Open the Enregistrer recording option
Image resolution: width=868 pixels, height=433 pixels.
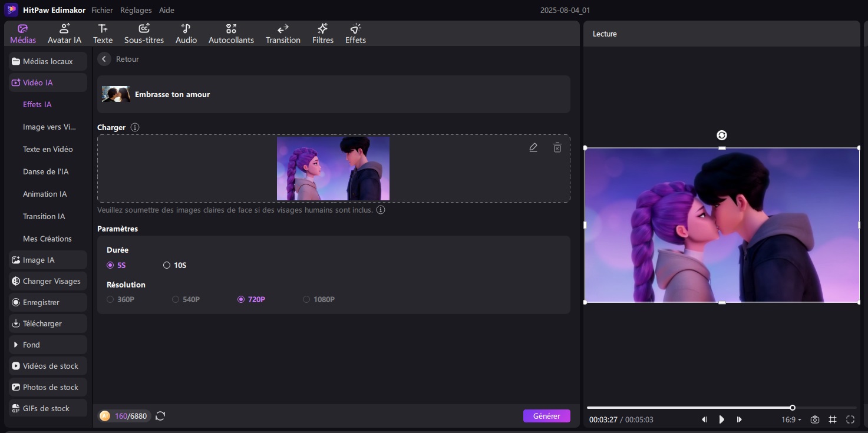pyautogui.click(x=48, y=302)
